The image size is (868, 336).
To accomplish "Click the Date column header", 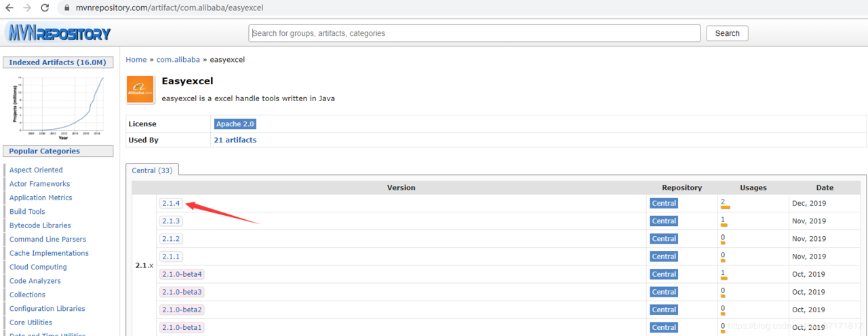I will (825, 187).
